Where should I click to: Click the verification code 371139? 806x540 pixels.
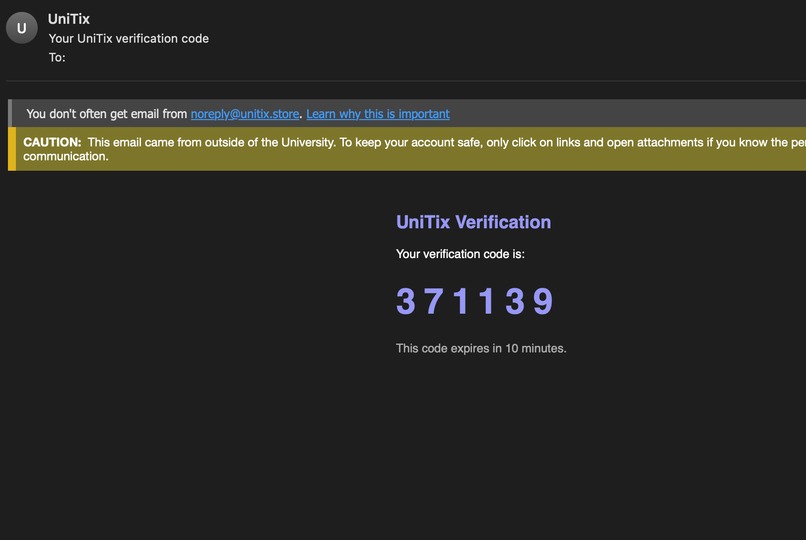[x=475, y=301]
